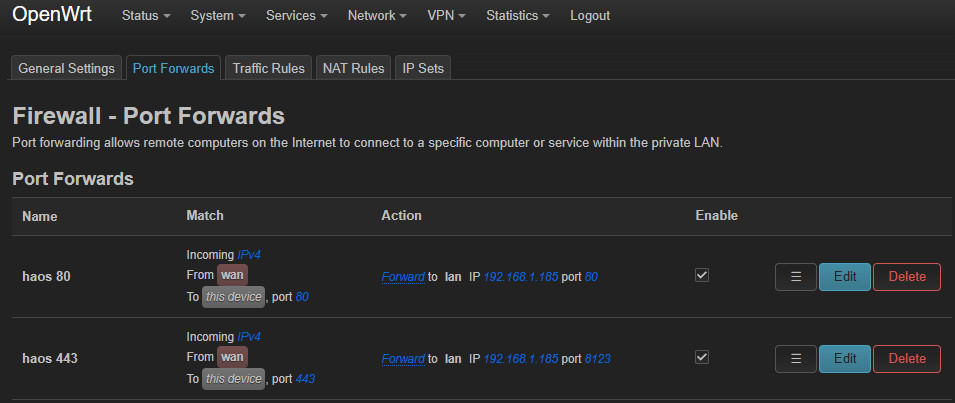Delete the haos 443 port forward
Screen dimensions: 955x403
[x=907, y=359]
